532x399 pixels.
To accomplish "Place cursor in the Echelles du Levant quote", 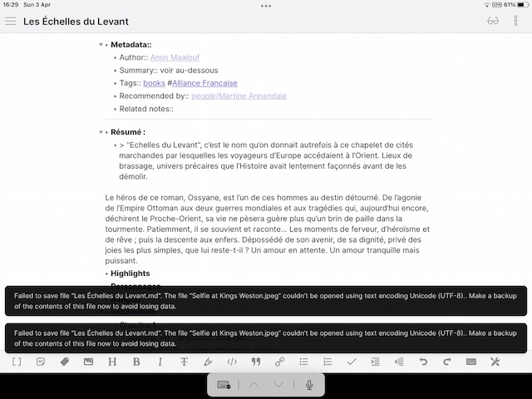I will tap(266, 160).
